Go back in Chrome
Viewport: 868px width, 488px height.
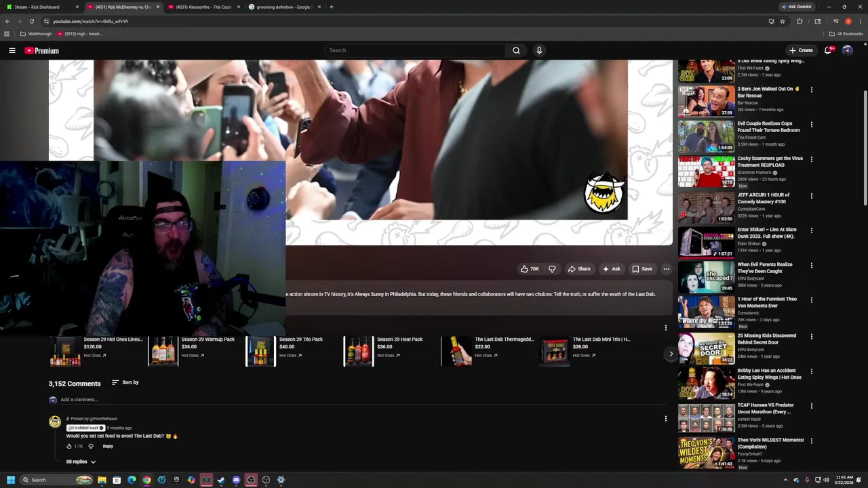(7, 21)
